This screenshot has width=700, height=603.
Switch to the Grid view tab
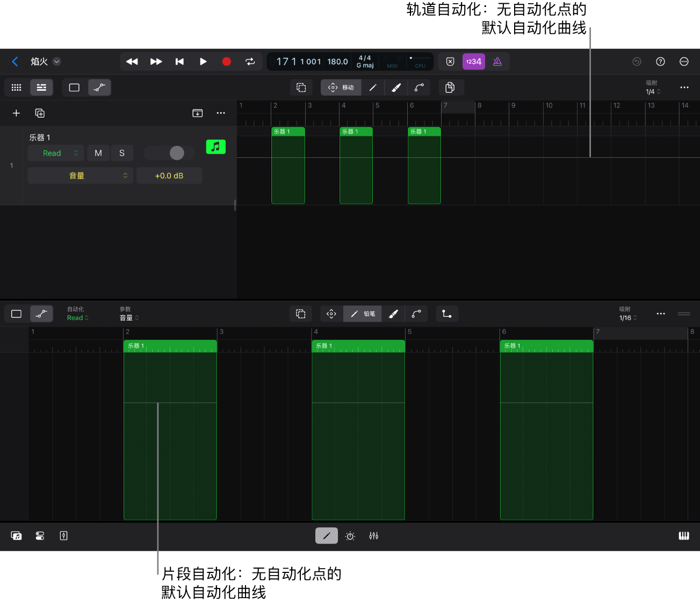(17, 88)
